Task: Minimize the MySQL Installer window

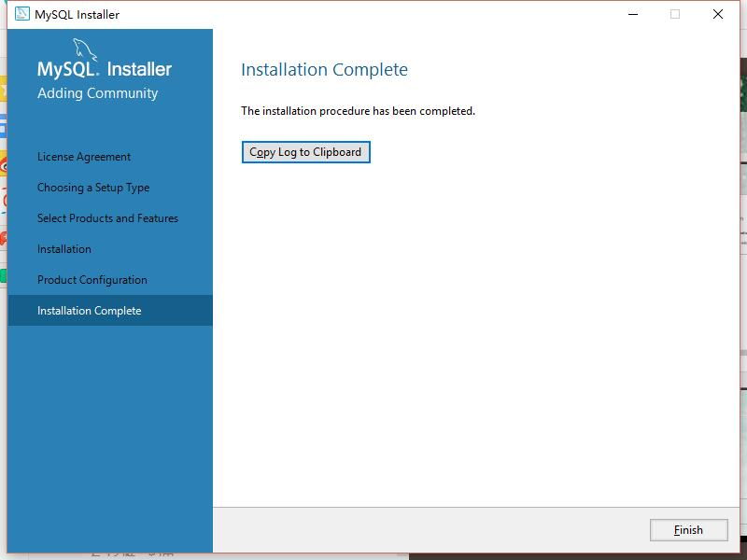Action: (633, 14)
